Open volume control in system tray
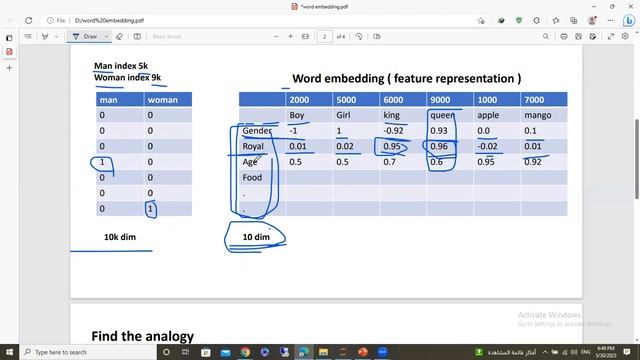This screenshot has width=640, height=360. coord(574,352)
